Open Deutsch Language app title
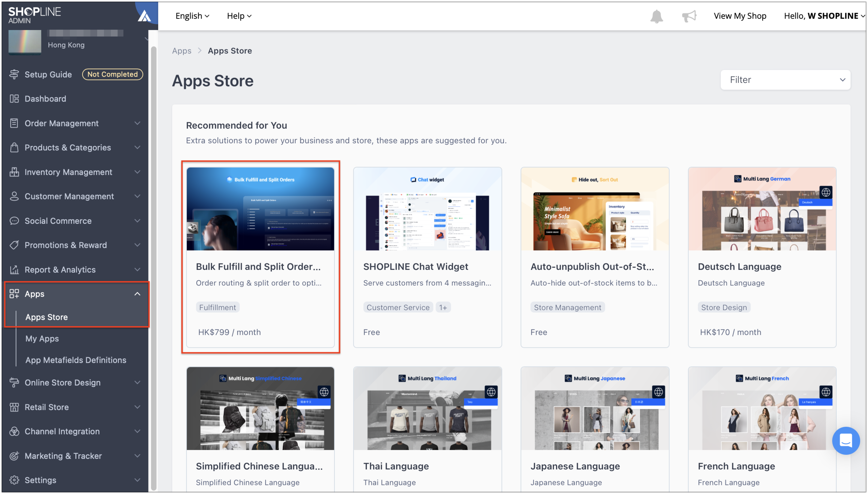This screenshot has height=494, width=868. click(739, 267)
